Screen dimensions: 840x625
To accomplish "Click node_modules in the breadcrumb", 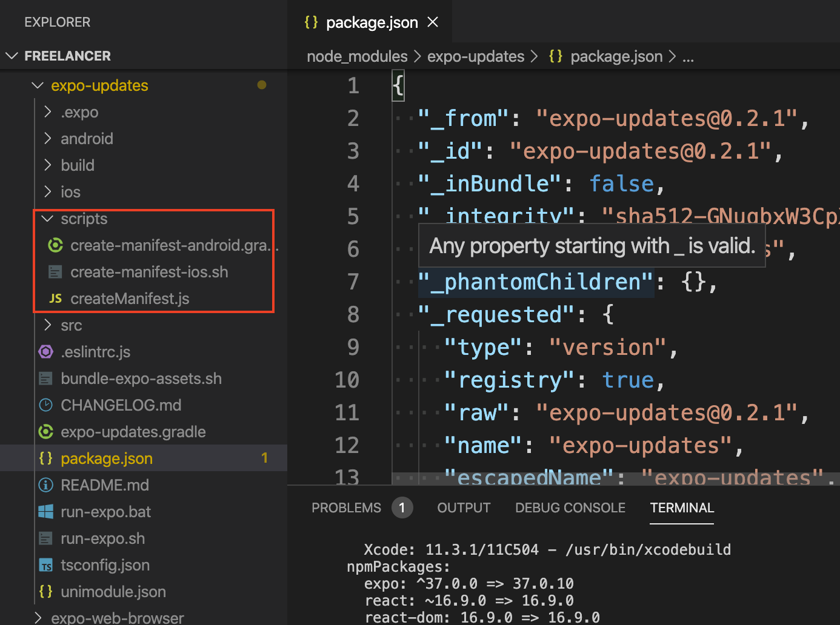I will (x=357, y=56).
